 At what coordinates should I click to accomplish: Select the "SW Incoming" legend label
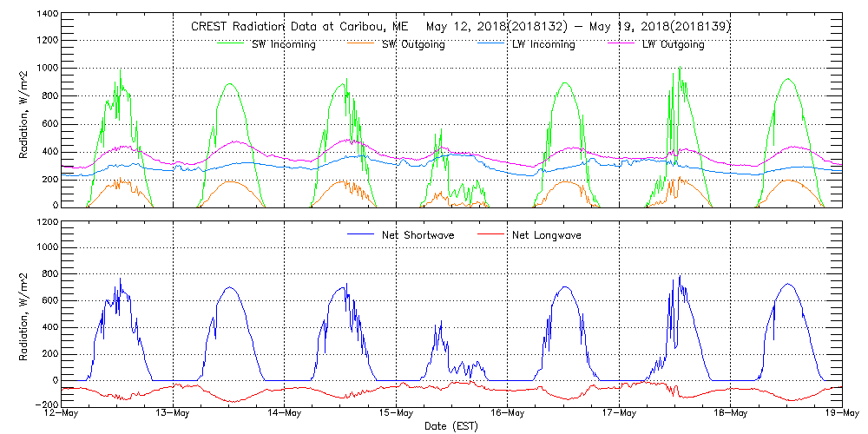284,44
